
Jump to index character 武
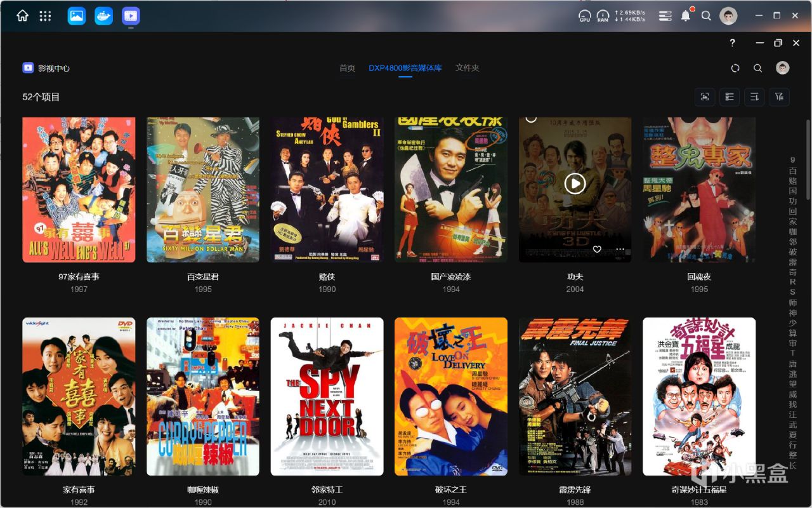[792, 424]
